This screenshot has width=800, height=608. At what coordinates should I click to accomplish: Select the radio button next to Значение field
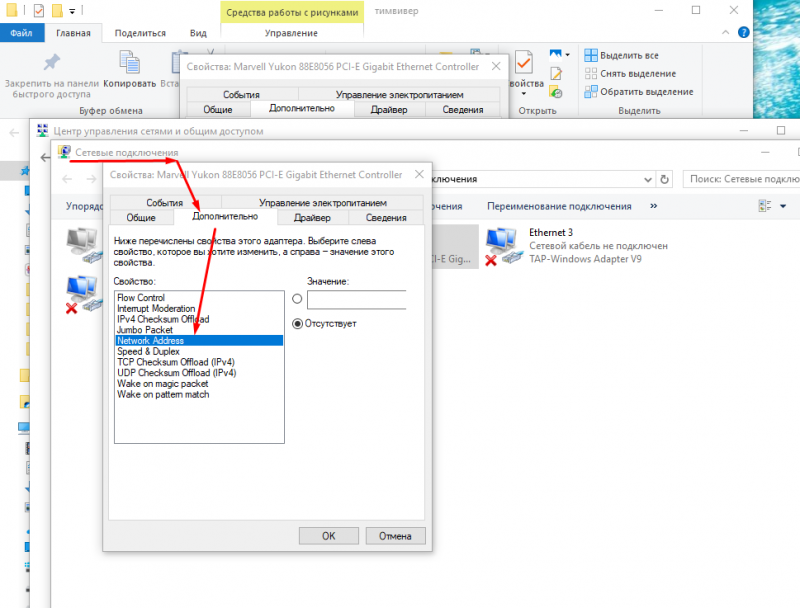point(295,297)
